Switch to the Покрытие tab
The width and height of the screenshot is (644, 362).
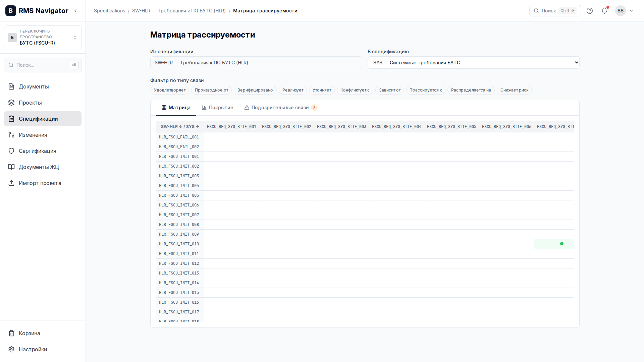(x=217, y=108)
